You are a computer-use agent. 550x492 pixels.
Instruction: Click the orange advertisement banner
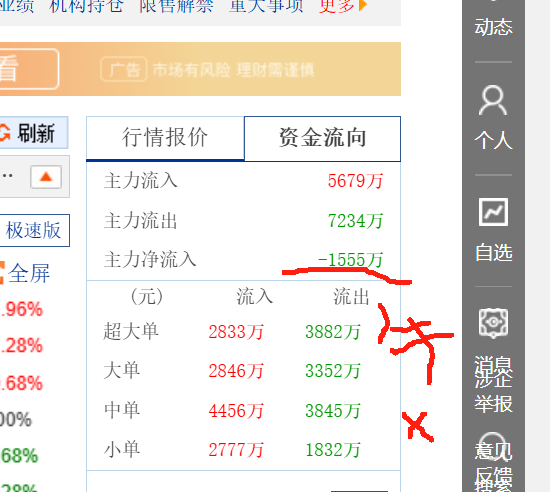pyautogui.click(x=200, y=69)
